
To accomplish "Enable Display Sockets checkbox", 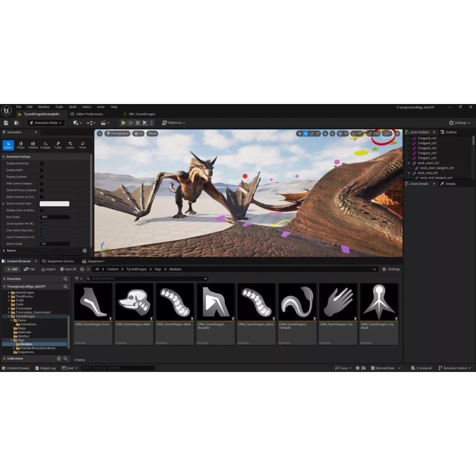I will click(41, 177).
